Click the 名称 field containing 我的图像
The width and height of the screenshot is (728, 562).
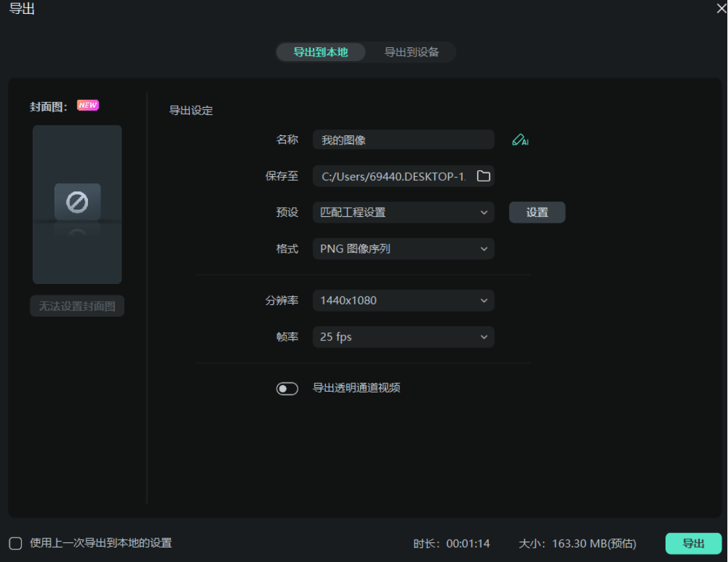403,139
